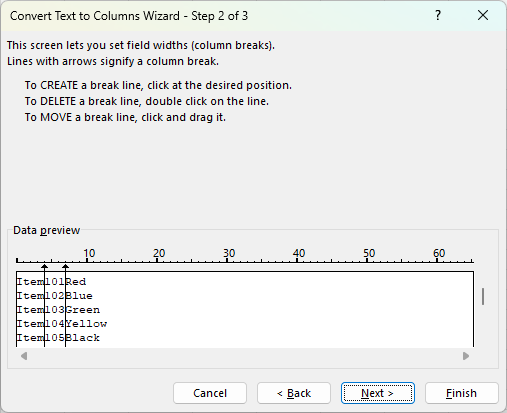Click ruler position 20 in data preview

(x=159, y=253)
